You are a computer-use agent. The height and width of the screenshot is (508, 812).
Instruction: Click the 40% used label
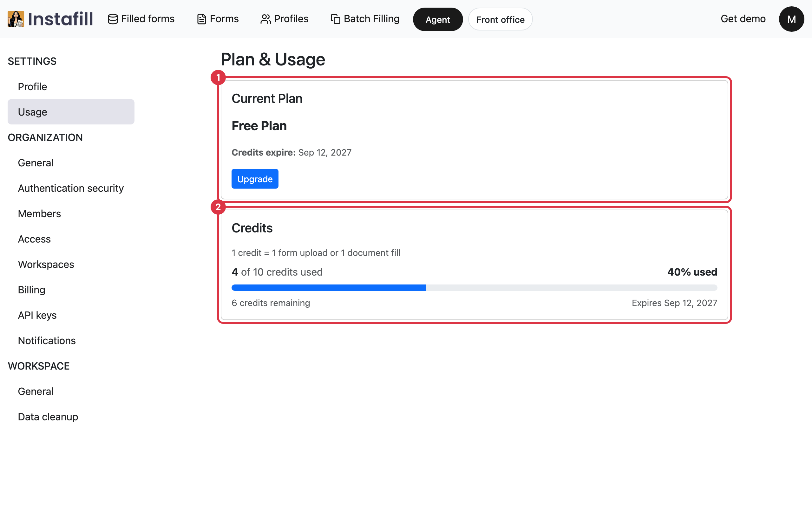click(692, 272)
